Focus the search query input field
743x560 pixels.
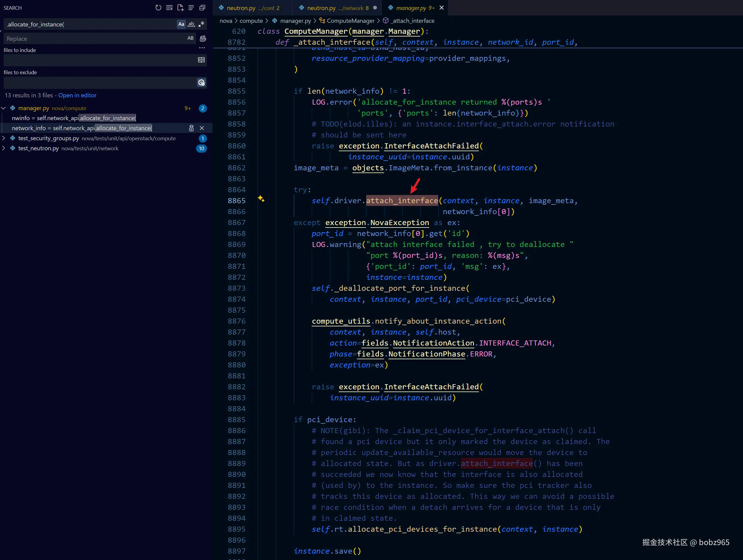click(90, 24)
